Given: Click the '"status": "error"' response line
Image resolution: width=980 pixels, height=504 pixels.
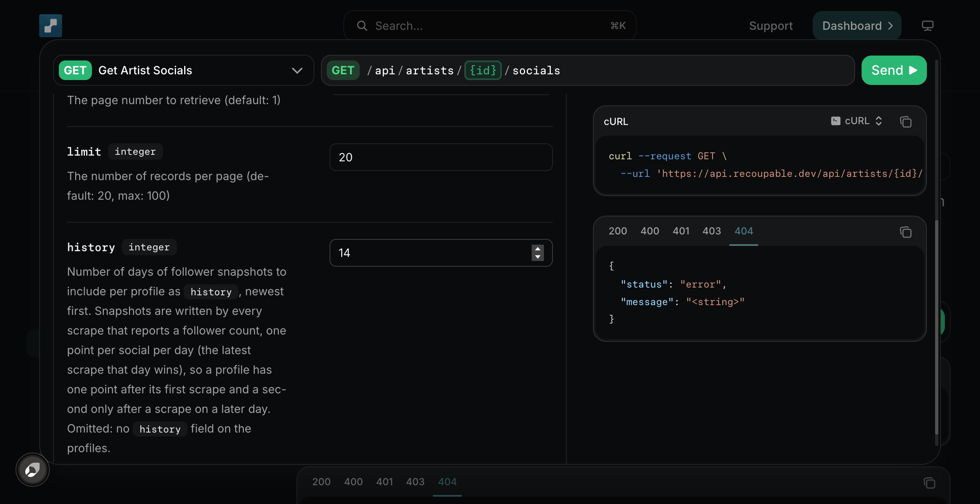Looking at the screenshot, I should pyautogui.click(x=673, y=284).
